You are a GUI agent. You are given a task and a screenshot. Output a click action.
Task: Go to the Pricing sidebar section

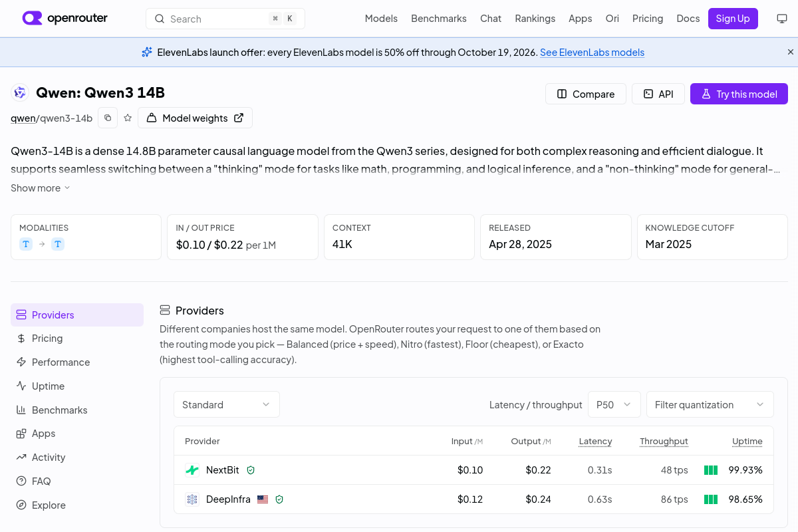(x=77, y=338)
